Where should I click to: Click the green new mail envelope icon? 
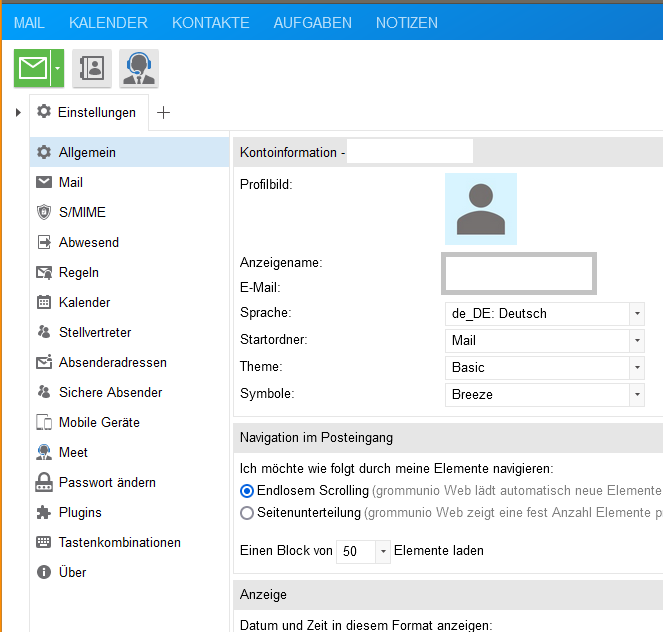pyautogui.click(x=33, y=68)
